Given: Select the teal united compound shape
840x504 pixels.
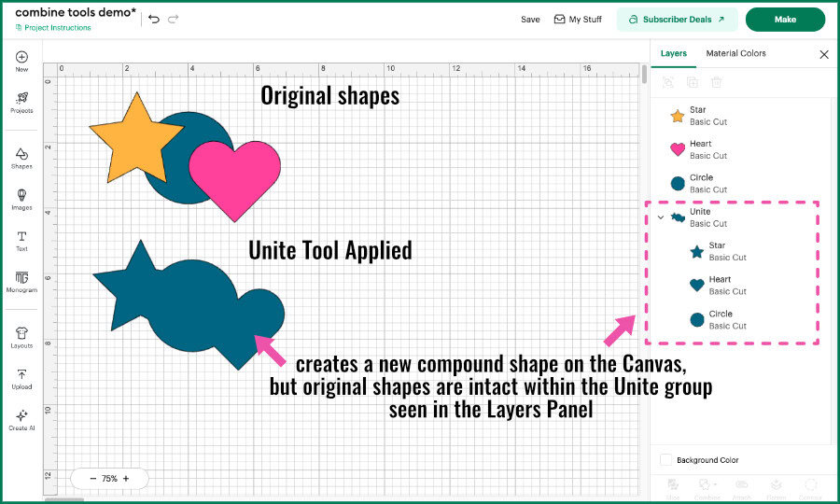Looking at the screenshot, I should pos(190,305).
